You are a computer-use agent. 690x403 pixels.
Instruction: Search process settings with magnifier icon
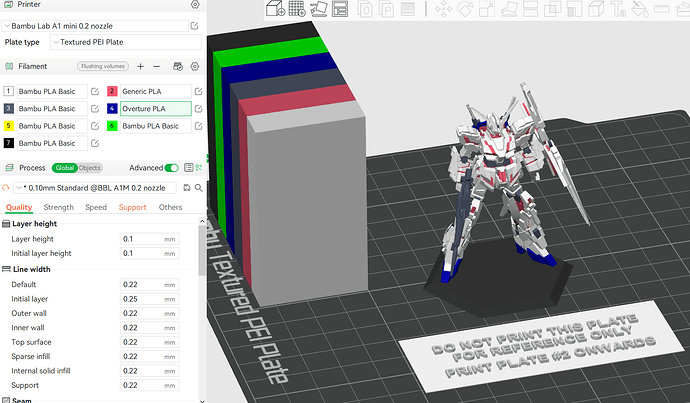tap(198, 188)
